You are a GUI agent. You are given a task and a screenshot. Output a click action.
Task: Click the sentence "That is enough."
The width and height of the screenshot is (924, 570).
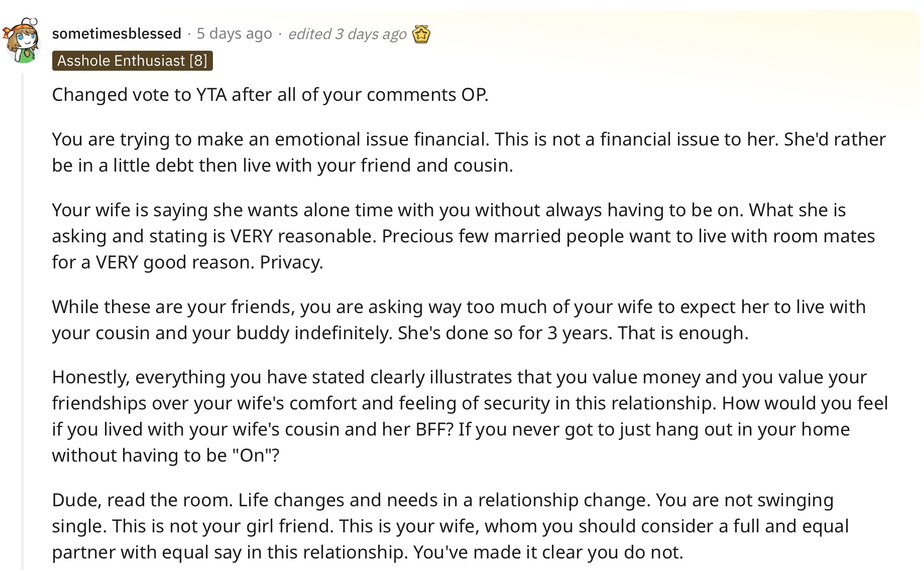(x=683, y=333)
